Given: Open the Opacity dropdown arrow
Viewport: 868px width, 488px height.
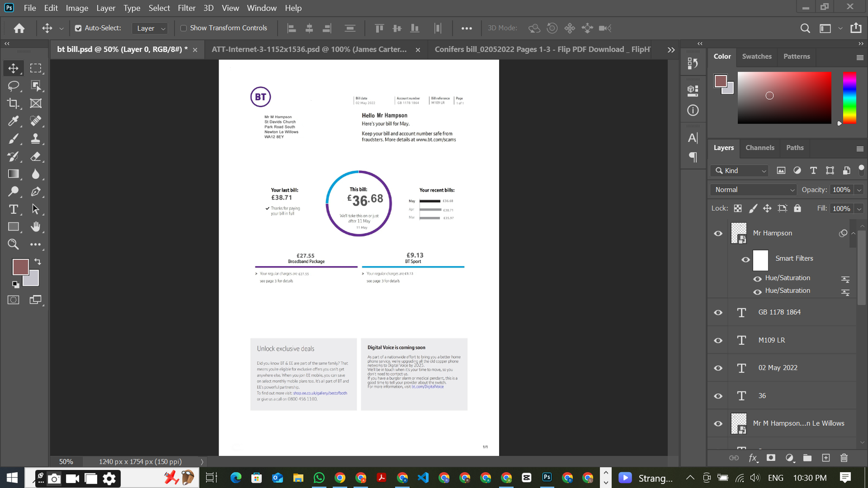Looking at the screenshot, I should pos(859,190).
